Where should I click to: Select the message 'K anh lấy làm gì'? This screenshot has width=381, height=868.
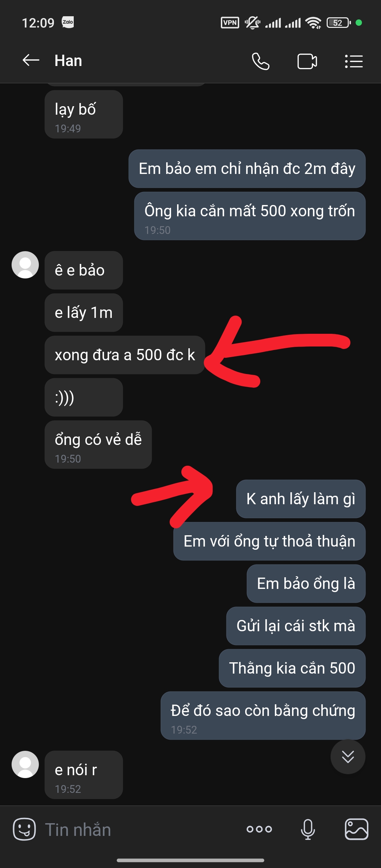click(x=301, y=499)
